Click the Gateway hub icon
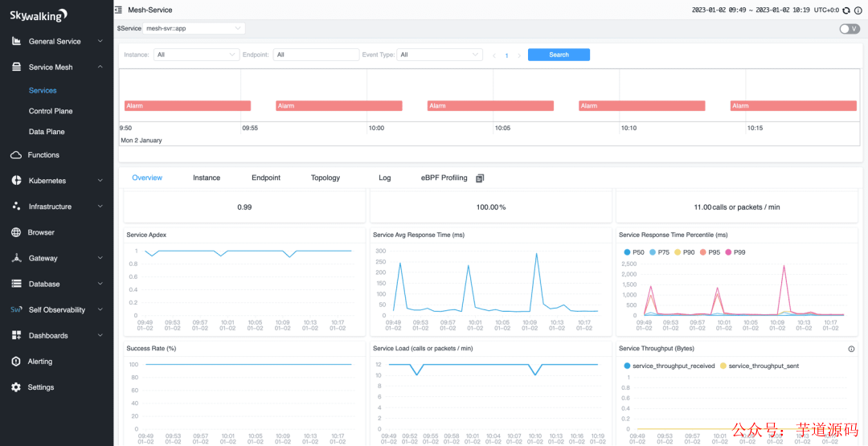Image resolution: width=868 pixels, height=446 pixels. click(x=16, y=259)
